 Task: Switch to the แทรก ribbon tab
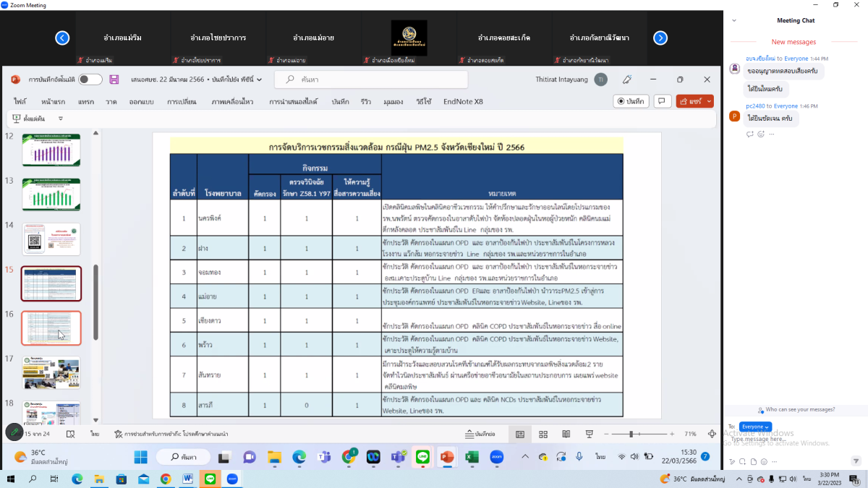pos(86,102)
